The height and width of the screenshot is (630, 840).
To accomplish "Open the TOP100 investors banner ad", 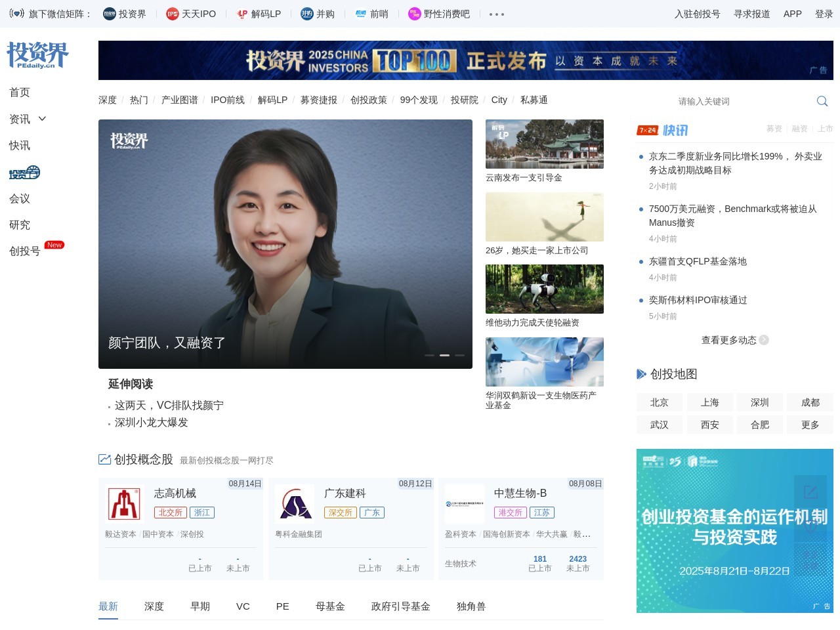I will 466,60.
